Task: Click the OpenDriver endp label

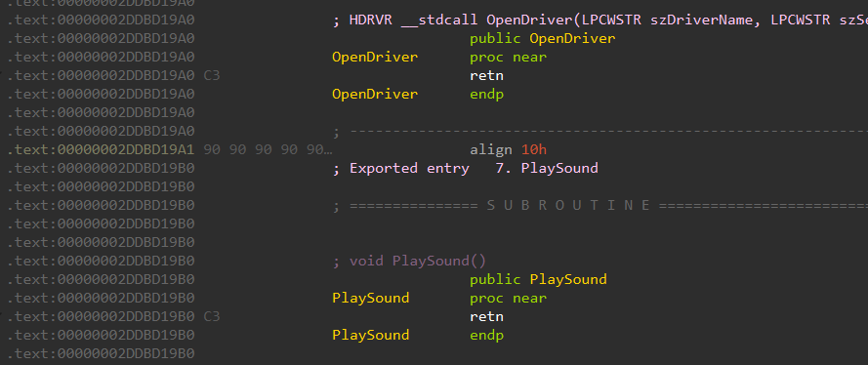Action: click(x=375, y=95)
